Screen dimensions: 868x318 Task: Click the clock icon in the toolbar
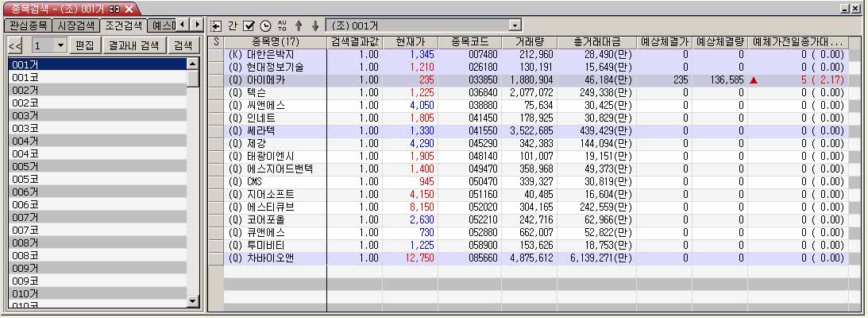coord(265,26)
